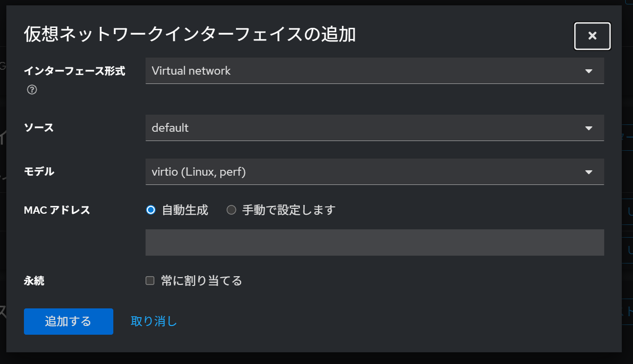Cancel adding the network interface
The image size is (633, 364).
point(153,321)
